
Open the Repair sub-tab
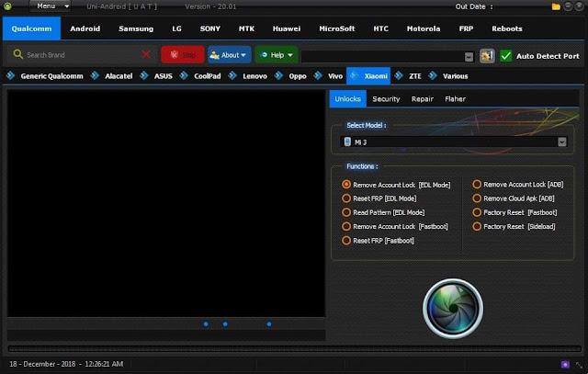(x=423, y=99)
